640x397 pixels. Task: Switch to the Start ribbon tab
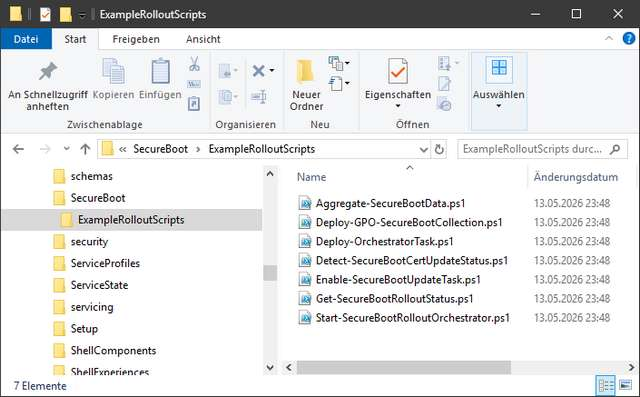coord(75,39)
